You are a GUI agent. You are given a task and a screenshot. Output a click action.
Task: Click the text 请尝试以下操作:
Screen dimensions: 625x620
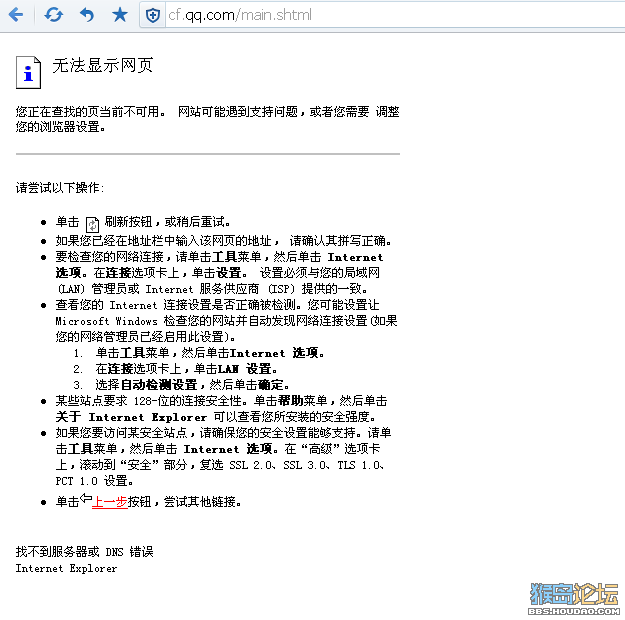pyautogui.click(x=60, y=187)
